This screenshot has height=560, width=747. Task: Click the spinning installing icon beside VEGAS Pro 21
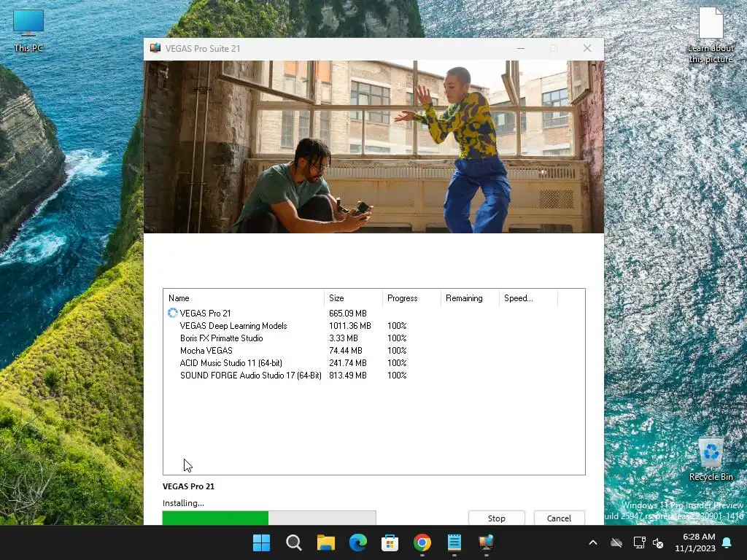tap(172, 313)
